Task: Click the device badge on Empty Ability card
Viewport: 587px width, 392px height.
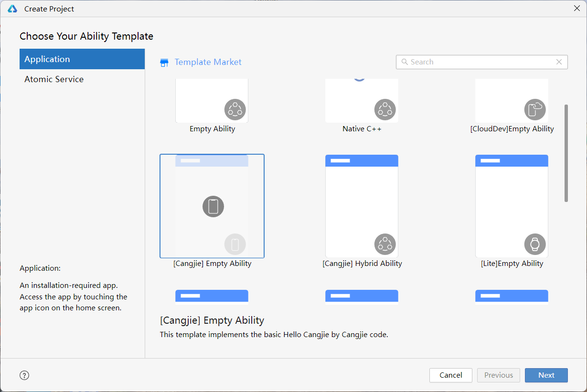Action: tap(235, 110)
